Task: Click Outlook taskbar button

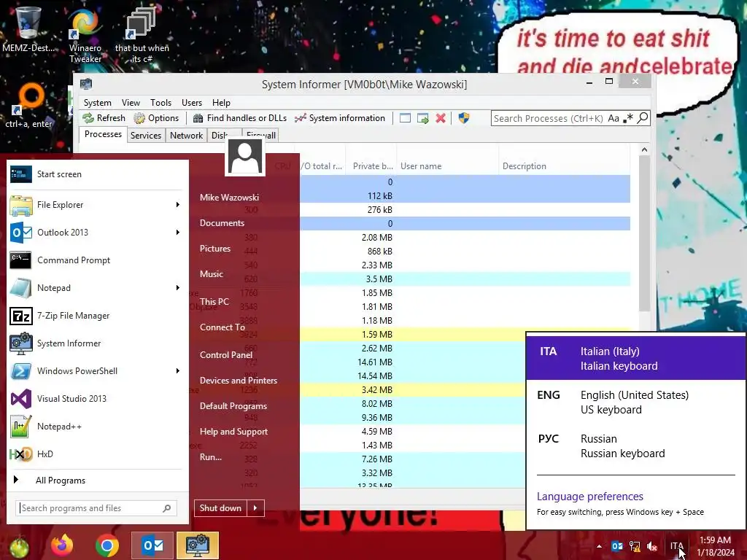Action: point(152,545)
